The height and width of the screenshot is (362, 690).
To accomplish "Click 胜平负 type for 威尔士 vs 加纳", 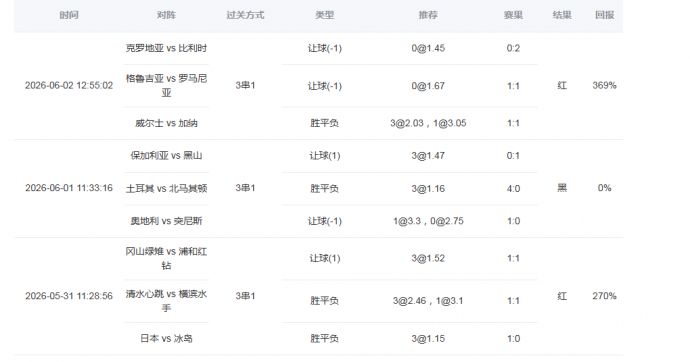I will pyautogui.click(x=324, y=123).
